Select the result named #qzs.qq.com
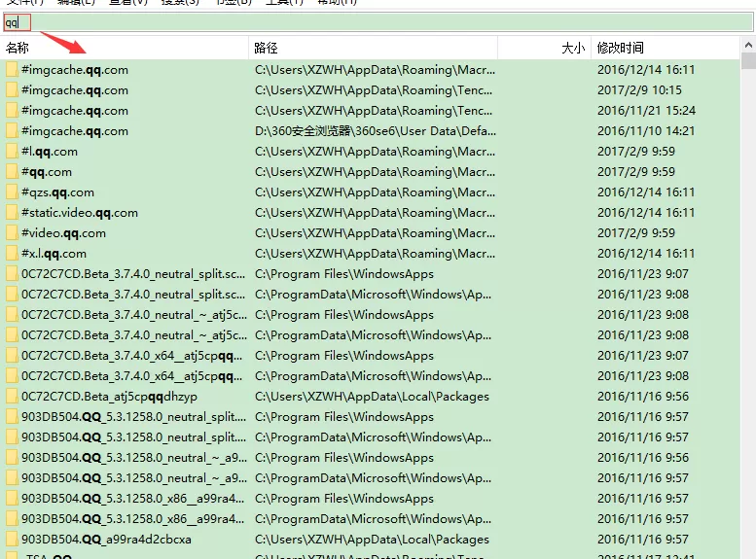The image size is (756, 559). coord(57,192)
